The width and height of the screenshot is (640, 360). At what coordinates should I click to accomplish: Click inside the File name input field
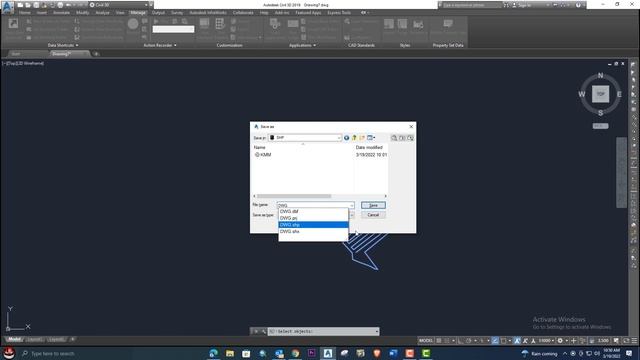pos(313,205)
